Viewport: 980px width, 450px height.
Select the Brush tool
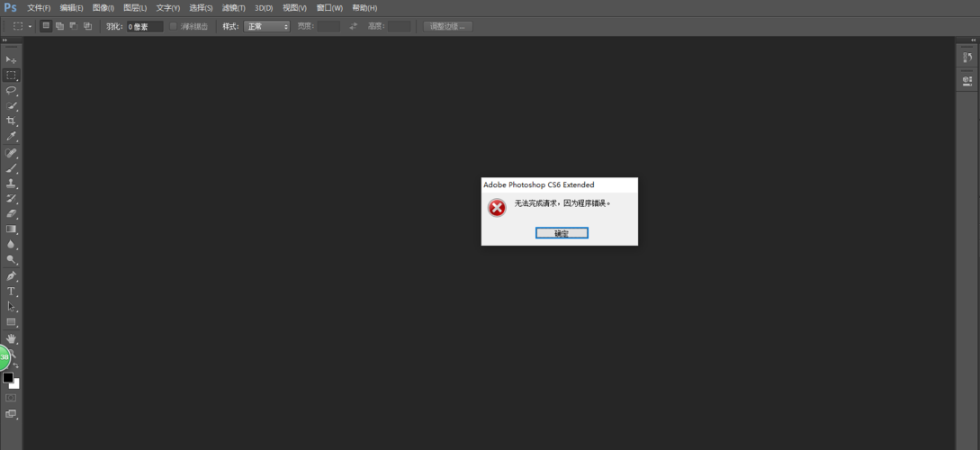[x=12, y=169]
